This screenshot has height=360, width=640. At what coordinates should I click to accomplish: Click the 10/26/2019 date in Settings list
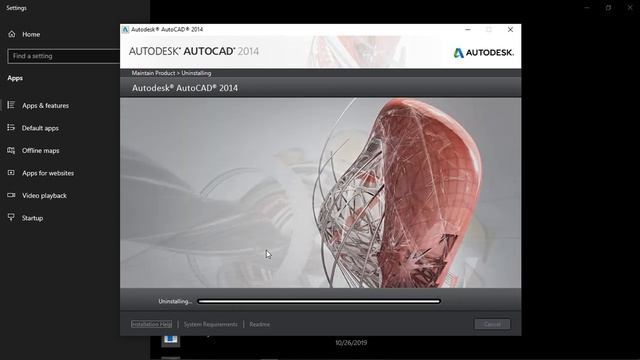(x=351, y=343)
